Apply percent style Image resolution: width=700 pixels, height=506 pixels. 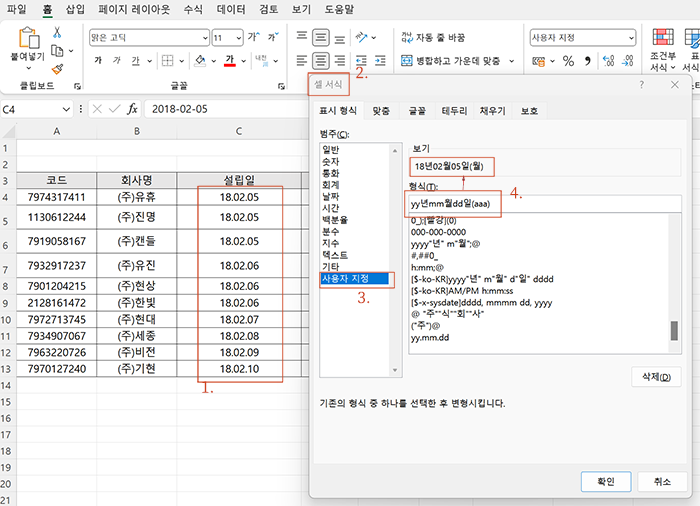pos(568,61)
